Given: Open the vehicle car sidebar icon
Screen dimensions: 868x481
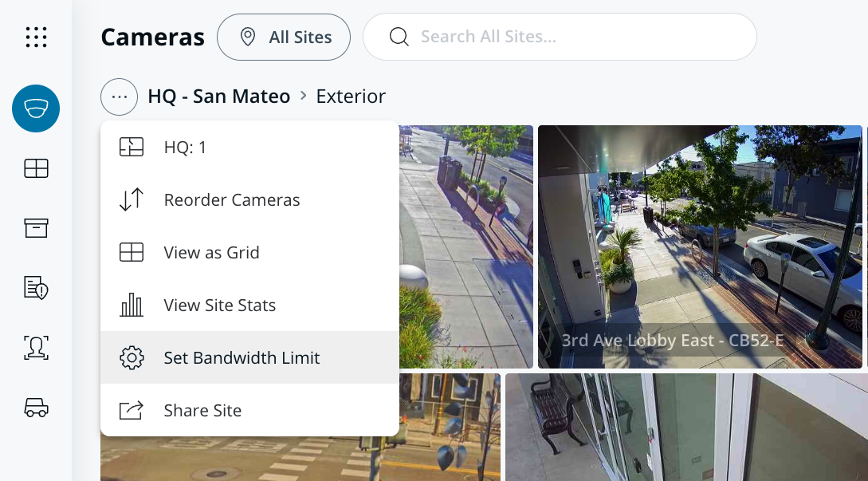Looking at the screenshot, I should coord(36,408).
